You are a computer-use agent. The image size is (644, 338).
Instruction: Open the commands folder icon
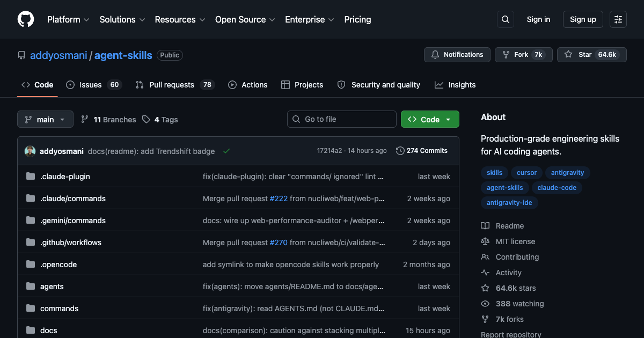31,308
